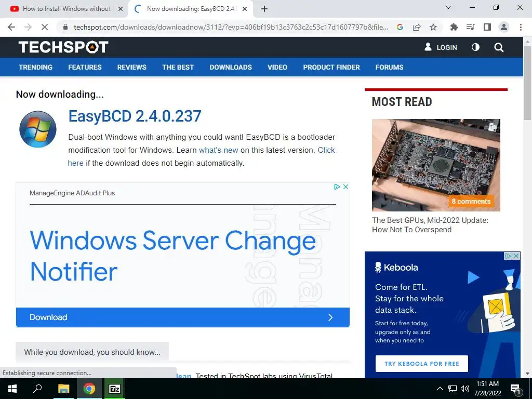This screenshot has height=399, width=532.
Task: Open the tab search chevron in title bar
Action: (448, 7)
